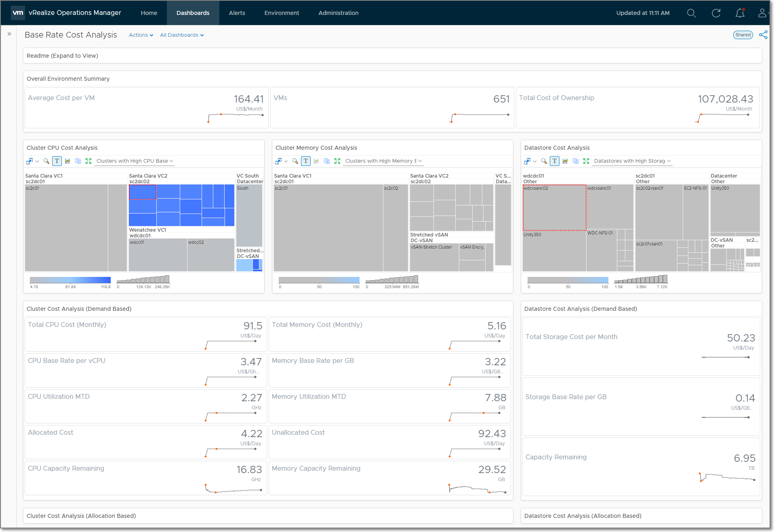Select the sc2c01 cell in CPU heatmap

click(x=66, y=228)
